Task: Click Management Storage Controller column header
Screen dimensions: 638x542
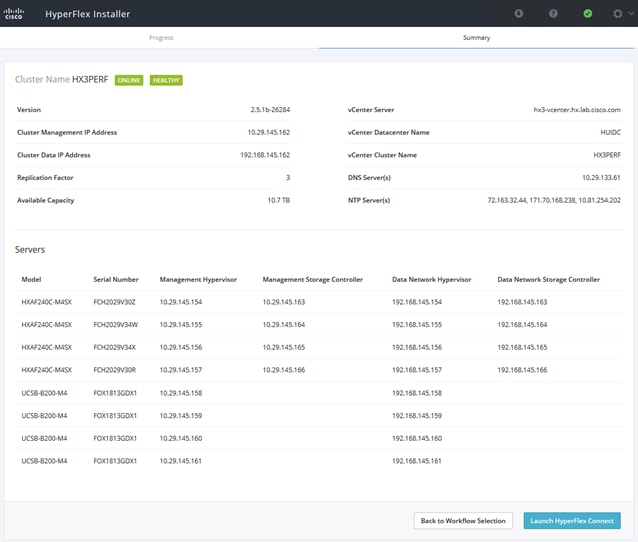Action: click(x=312, y=279)
